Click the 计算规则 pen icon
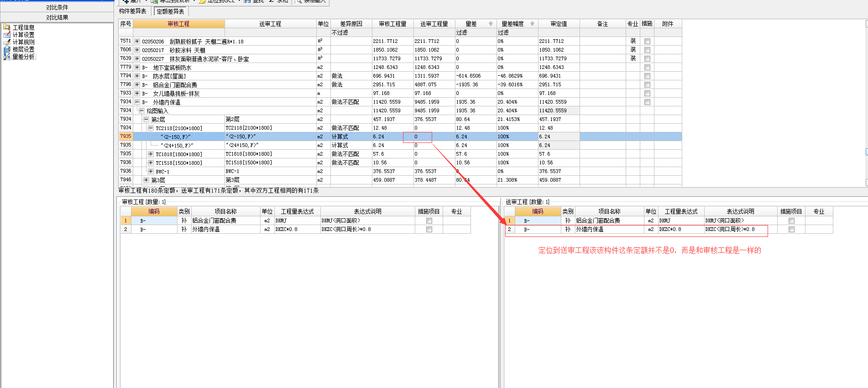 7,42
